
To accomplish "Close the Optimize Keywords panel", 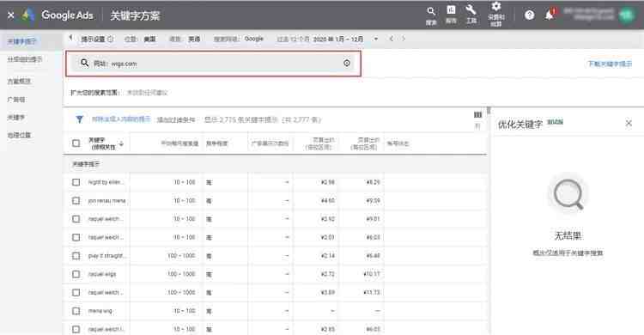I will (x=629, y=124).
